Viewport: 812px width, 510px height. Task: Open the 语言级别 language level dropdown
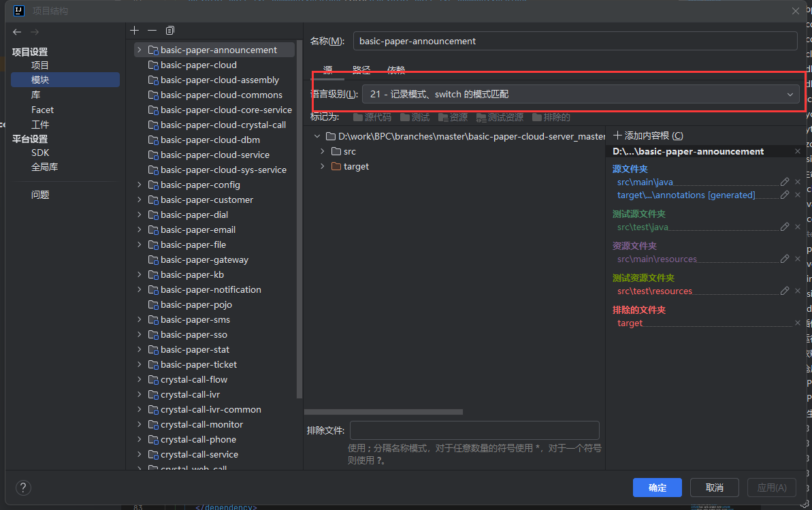580,94
